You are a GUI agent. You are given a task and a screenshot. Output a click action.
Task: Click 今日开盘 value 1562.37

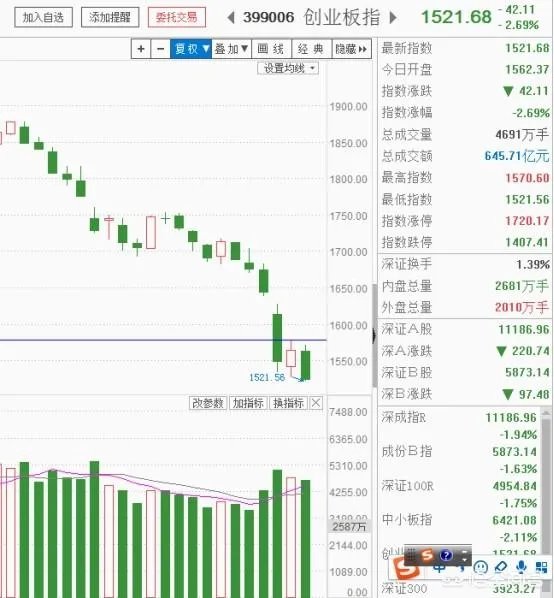point(527,69)
